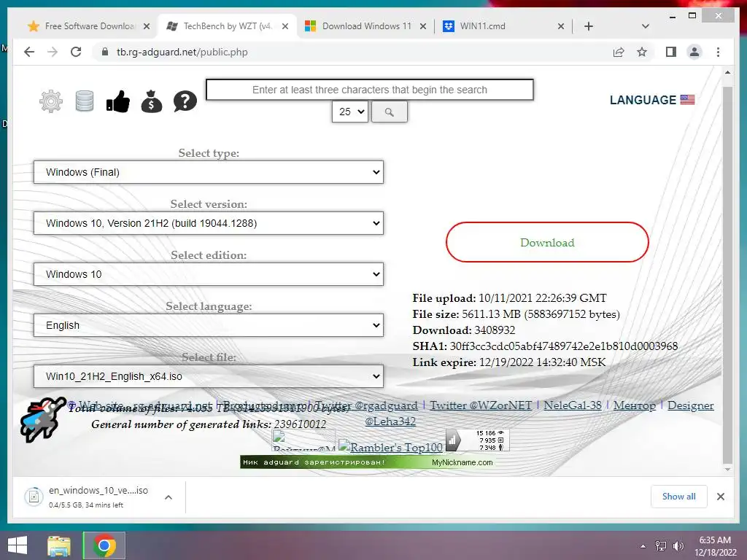The width and height of the screenshot is (747, 560).
Task: Click the page vertical scrollbar
Action: 727,274
